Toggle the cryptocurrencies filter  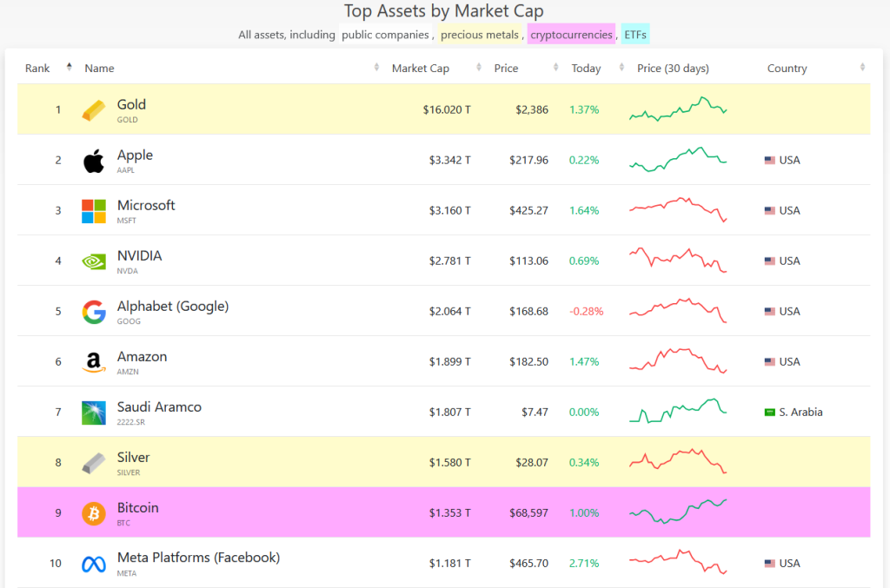tap(571, 35)
